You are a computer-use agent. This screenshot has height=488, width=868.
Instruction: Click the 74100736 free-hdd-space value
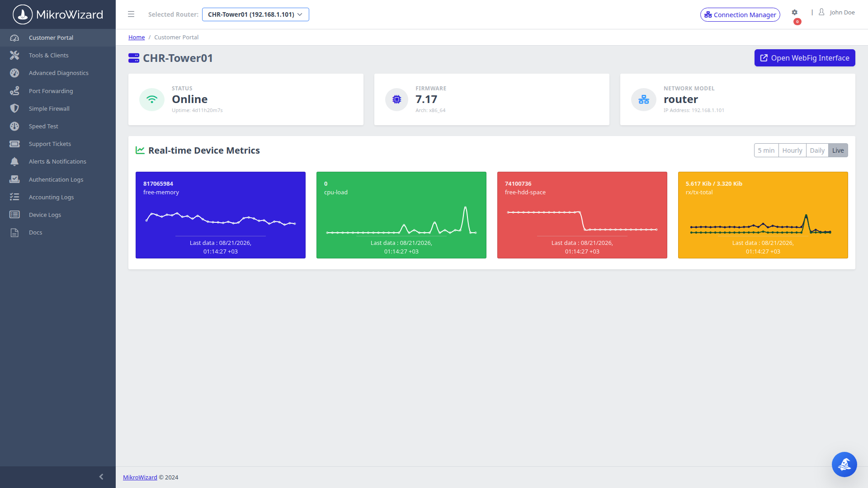(518, 183)
